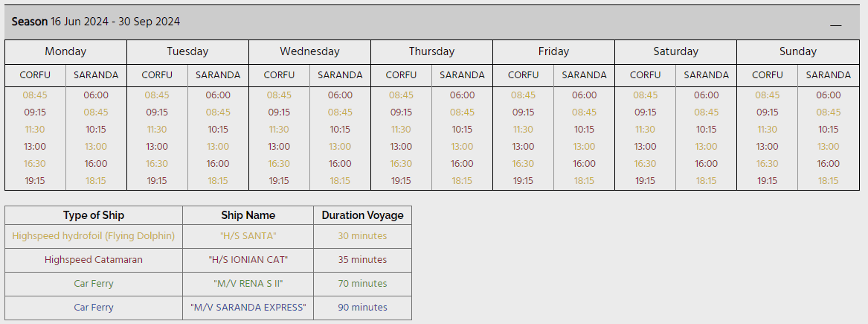Screen dimensions: 868x324
Task: Click the "H/S SANTA" ship name
Action: click(248, 236)
